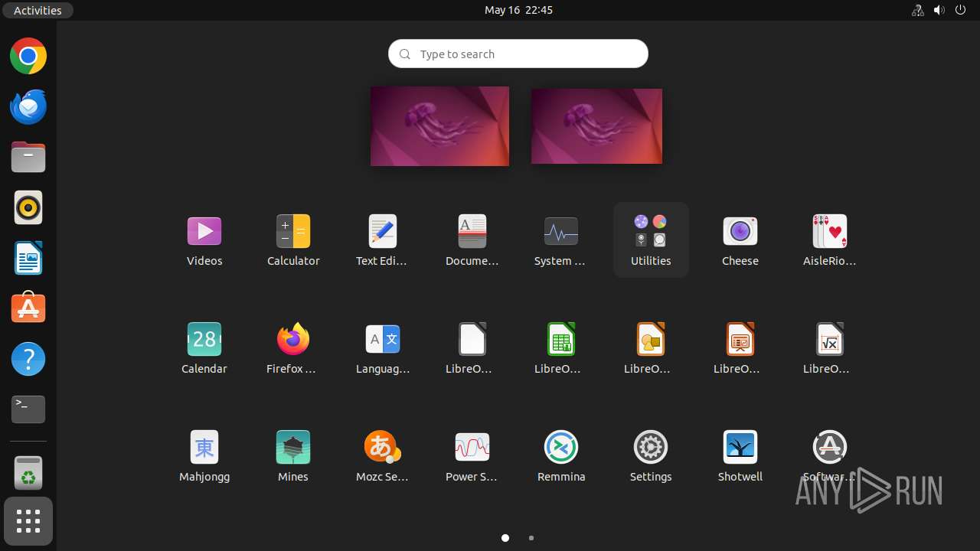Click the Activities button

pos(38,10)
